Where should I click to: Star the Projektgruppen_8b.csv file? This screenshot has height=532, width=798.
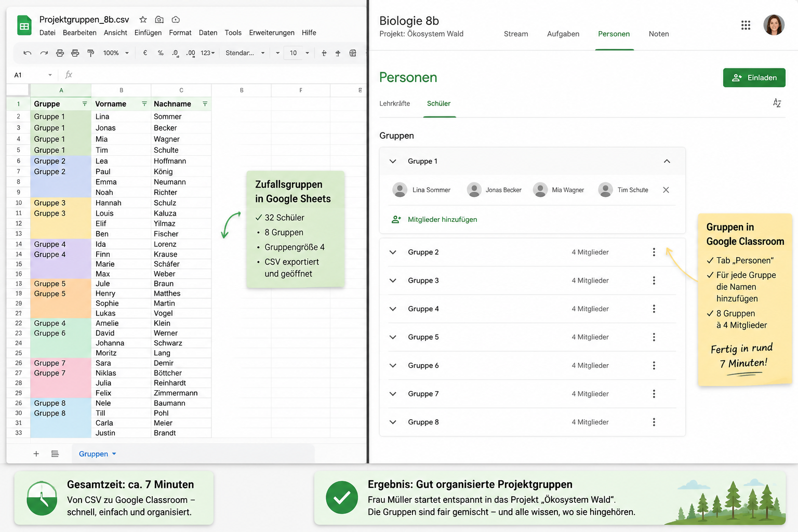coord(143,20)
